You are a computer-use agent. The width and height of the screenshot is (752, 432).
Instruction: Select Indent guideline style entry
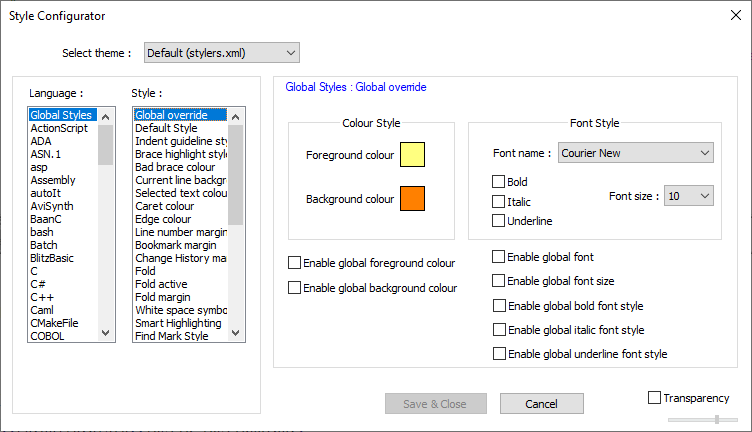click(180, 141)
